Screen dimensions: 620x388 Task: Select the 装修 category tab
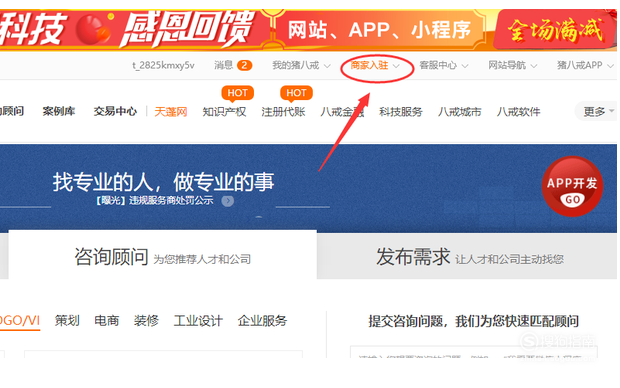coord(146,320)
